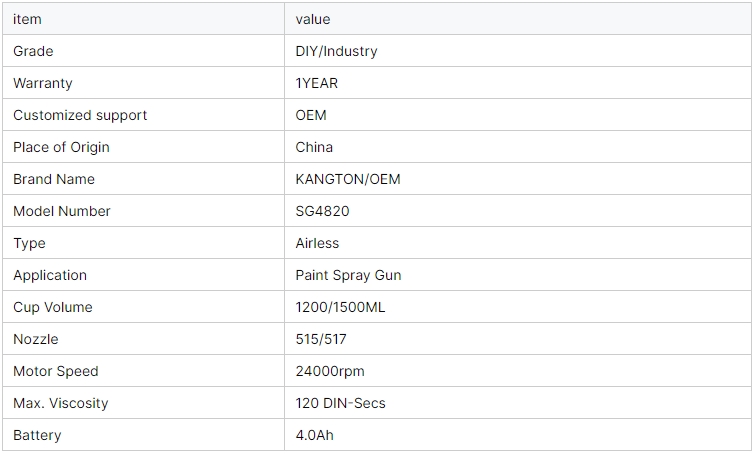Screen dimensions: 754x454
Task: Click the 'value' header cell
Action: [x=313, y=19]
